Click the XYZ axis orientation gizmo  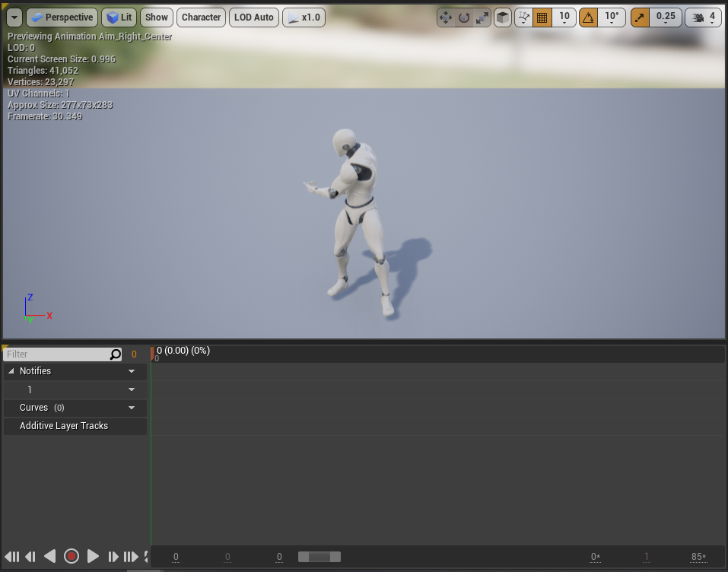(37, 309)
